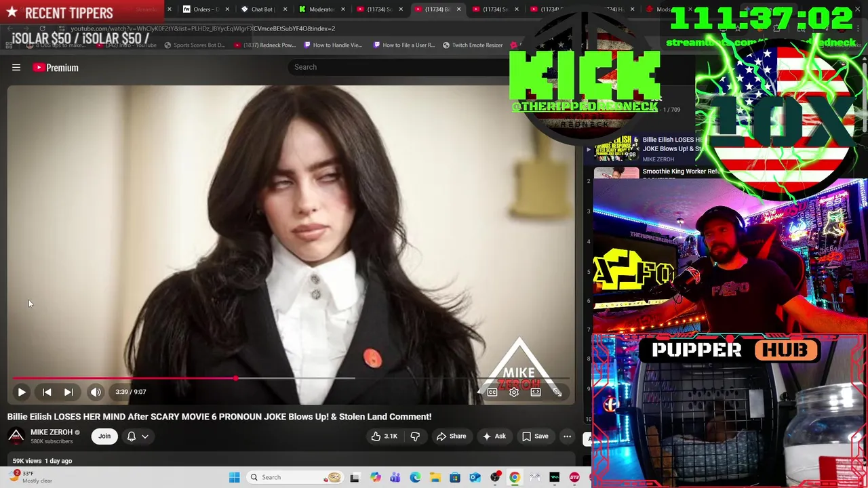
Task: Launch Copilot from the taskbar
Action: pyautogui.click(x=375, y=477)
